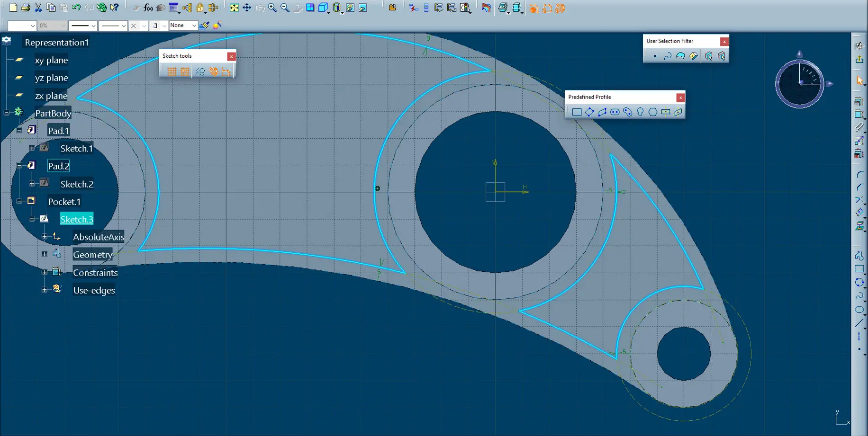Close the User Selection Filter toolbar
Image resolution: width=868 pixels, height=436 pixels.
[x=724, y=42]
